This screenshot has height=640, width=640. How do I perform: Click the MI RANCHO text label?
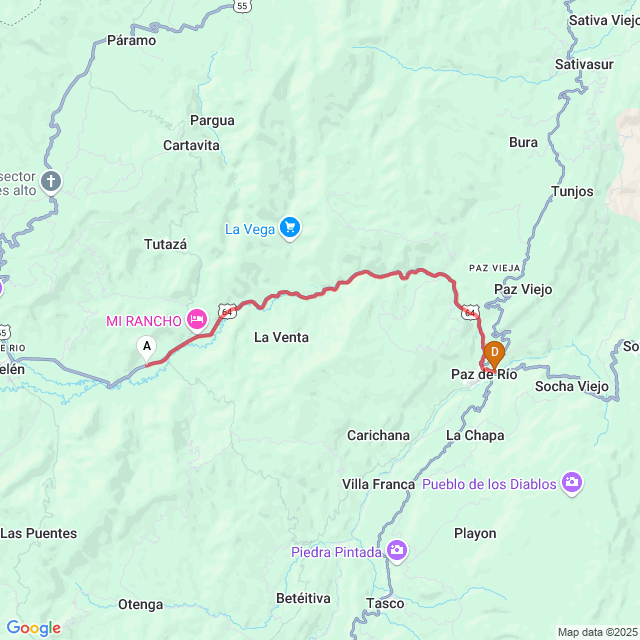coord(144,321)
